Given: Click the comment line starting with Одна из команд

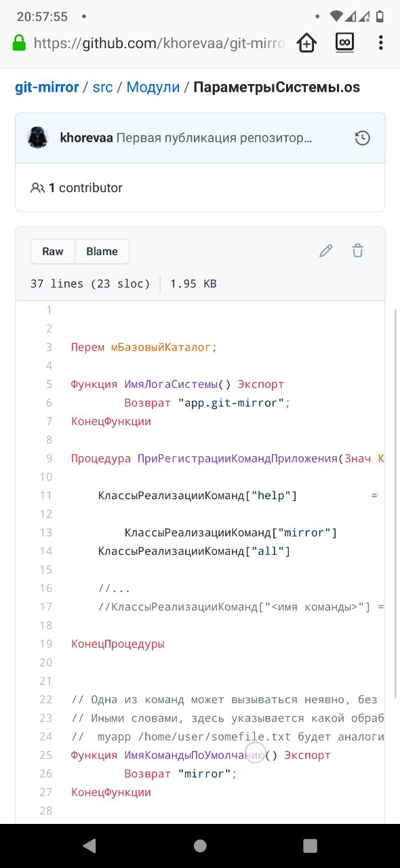Looking at the screenshot, I should point(228,699).
